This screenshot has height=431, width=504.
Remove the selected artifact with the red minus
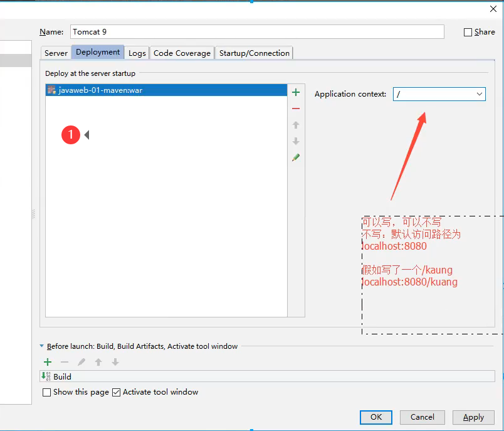coord(296,109)
